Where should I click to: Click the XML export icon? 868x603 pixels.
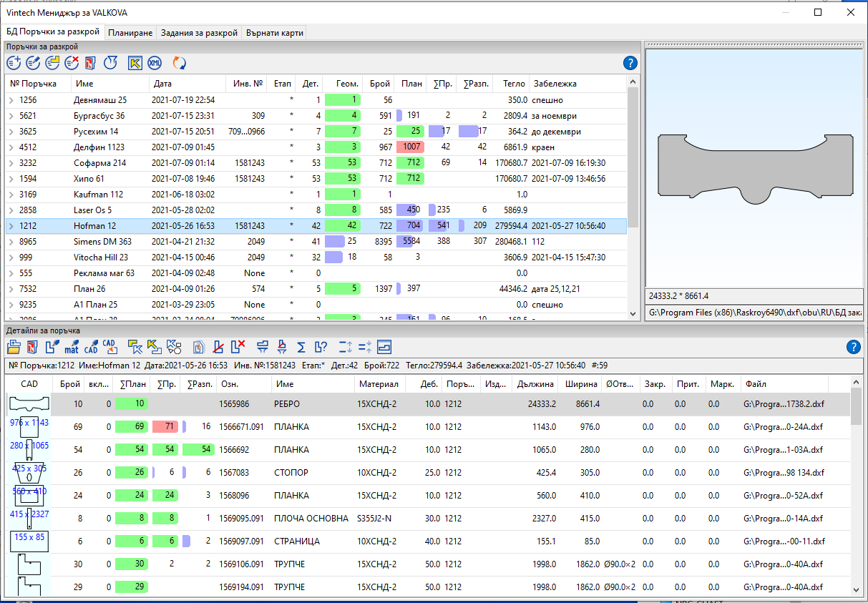[155, 63]
